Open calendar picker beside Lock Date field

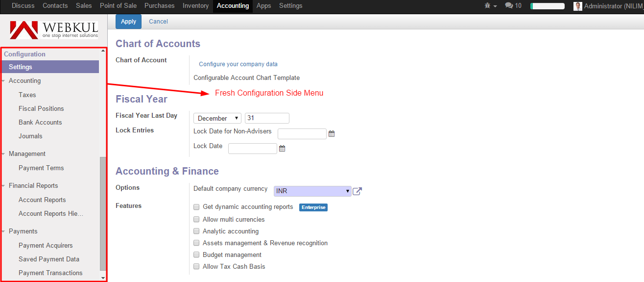282,148
